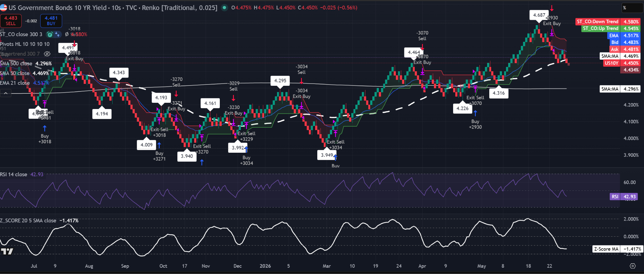Click the US10Y last price label
The width and height of the screenshot is (644, 274).
coord(621,63)
